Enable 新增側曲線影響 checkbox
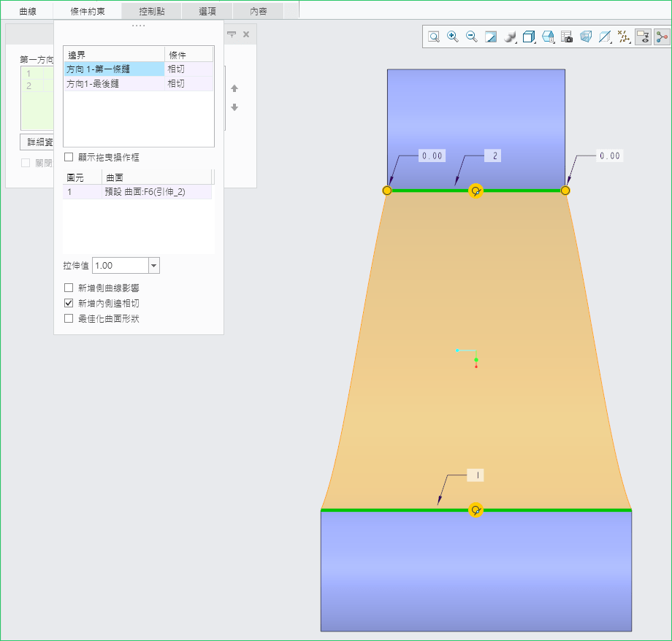This screenshot has width=672, height=641. (x=69, y=288)
